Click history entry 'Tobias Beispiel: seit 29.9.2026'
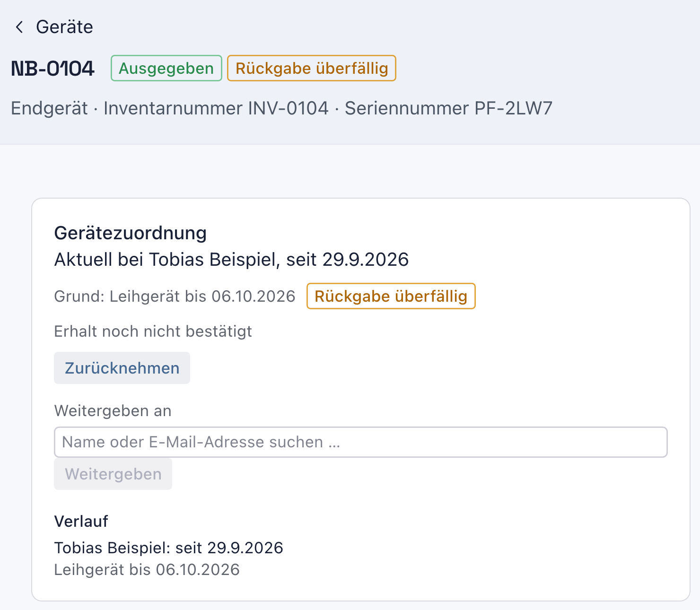Screen dimensions: 700x610 pos(169,548)
